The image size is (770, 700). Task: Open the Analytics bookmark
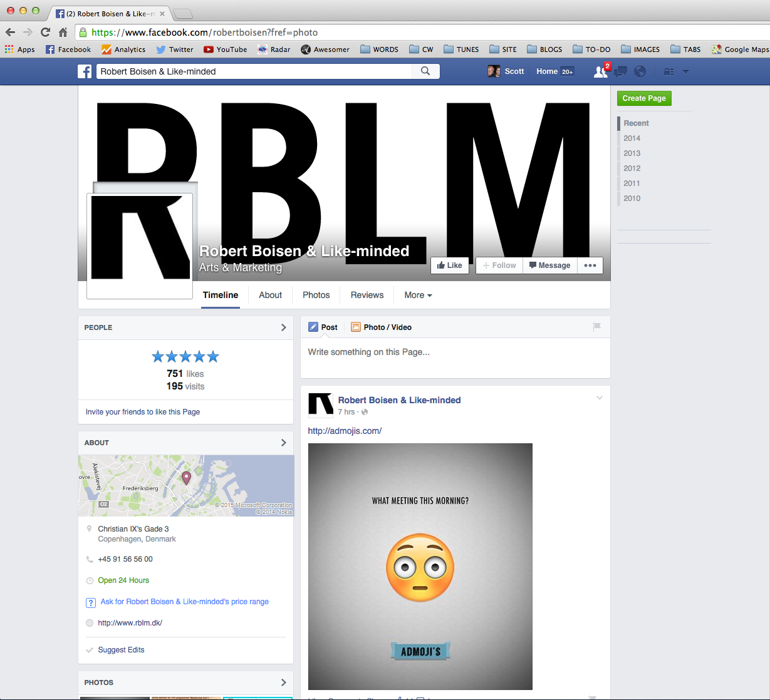click(123, 49)
